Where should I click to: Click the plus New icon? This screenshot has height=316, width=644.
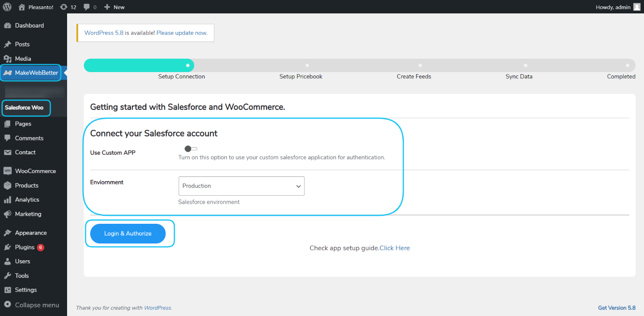[x=107, y=7]
